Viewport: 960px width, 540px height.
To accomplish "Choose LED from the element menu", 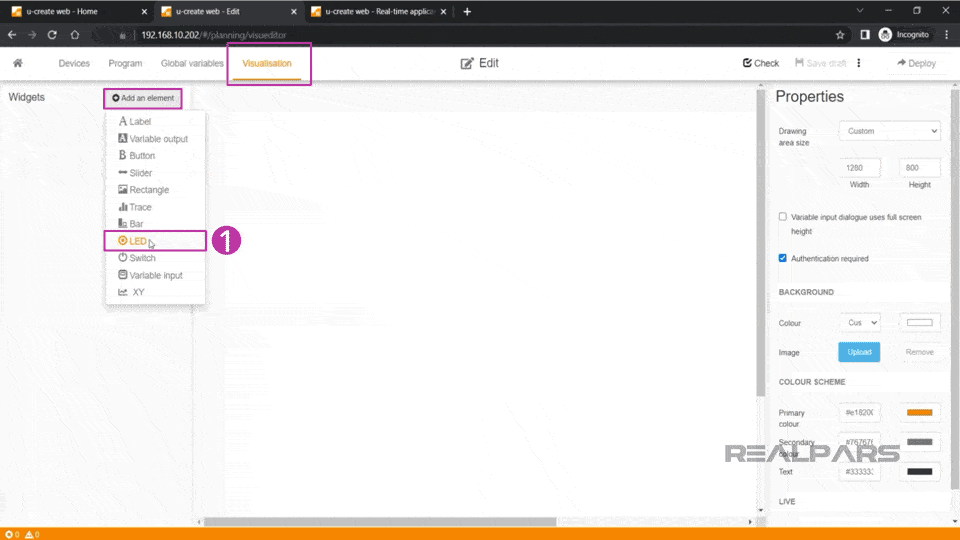I will [x=155, y=241].
